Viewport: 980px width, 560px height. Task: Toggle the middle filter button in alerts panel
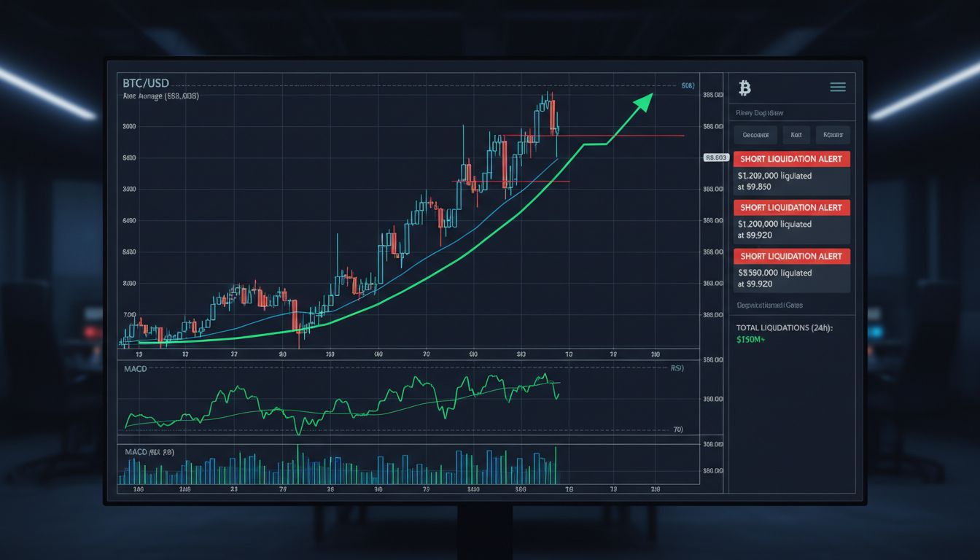click(x=796, y=135)
